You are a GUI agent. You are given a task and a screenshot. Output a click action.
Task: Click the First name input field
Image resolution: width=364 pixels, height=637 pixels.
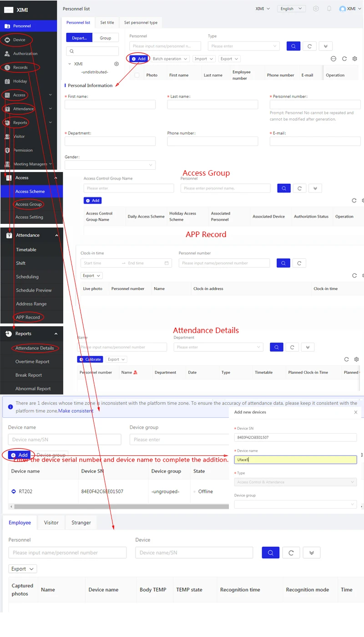point(110,105)
